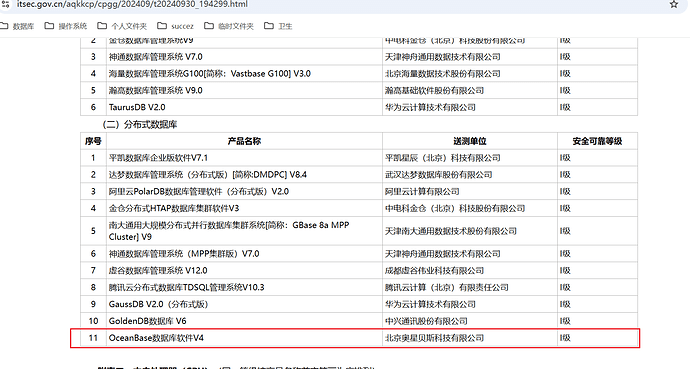Click 北京奥星贝斯科技有限公司 cell
690x369 pixels.
(470, 338)
